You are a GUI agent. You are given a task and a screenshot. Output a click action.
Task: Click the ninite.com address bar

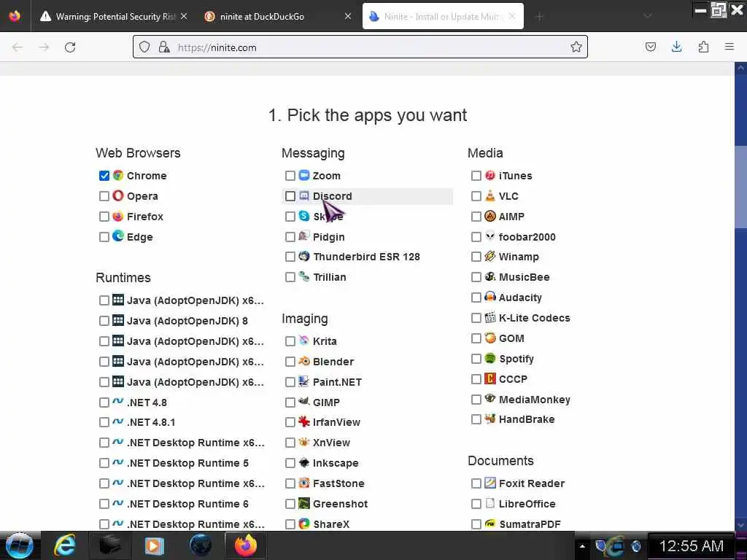[x=360, y=47]
